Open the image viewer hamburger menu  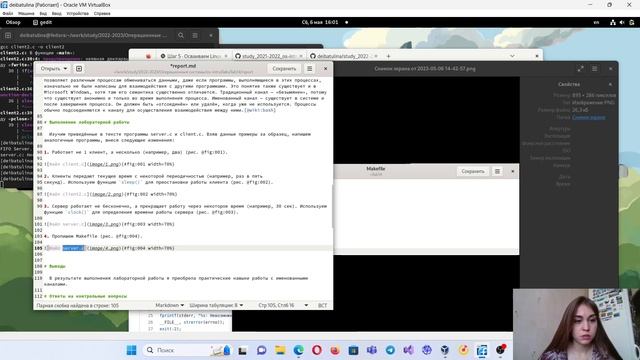coord(595,69)
